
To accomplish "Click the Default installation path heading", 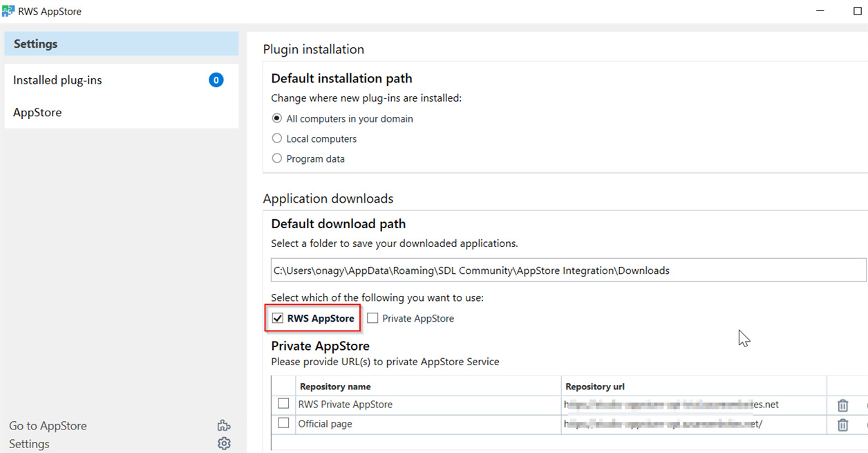I will click(341, 78).
